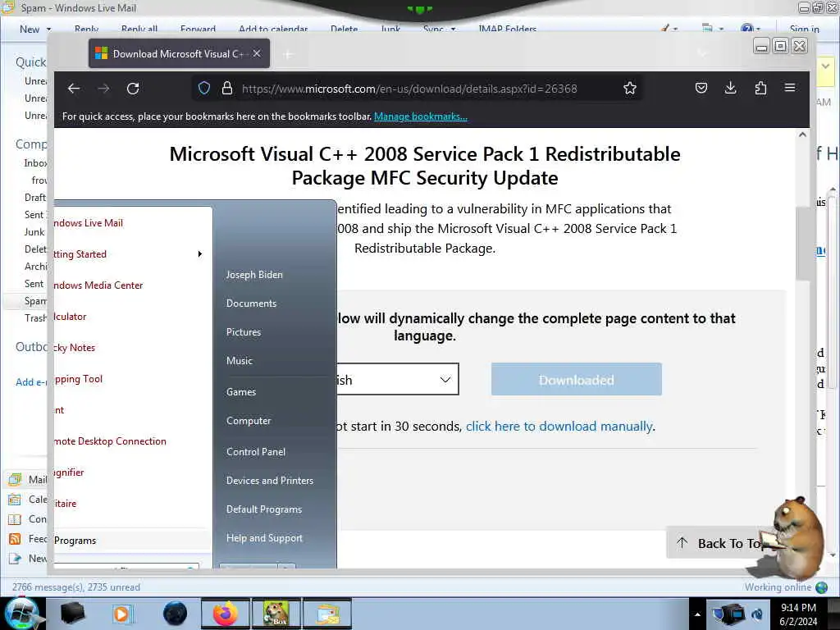Bookmark this page with the star

click(630, 89)
